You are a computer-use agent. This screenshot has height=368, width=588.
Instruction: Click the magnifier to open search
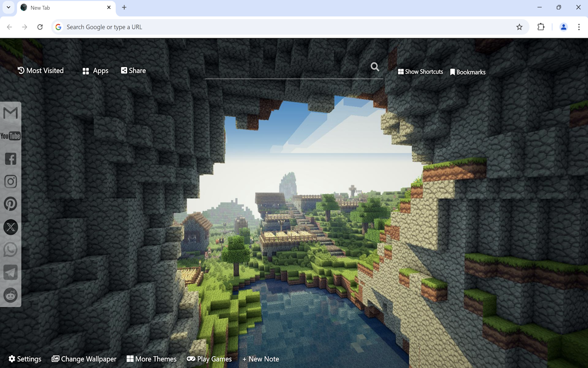point(375,67)
